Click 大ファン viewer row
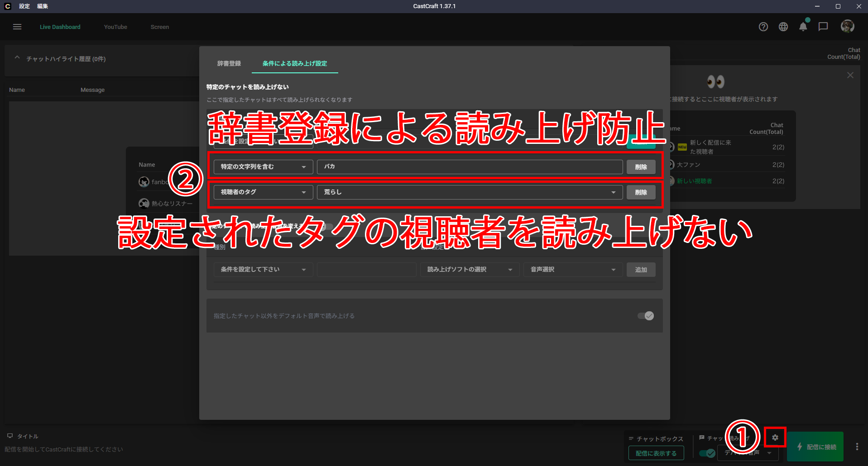Image resolution: width=868 pixels, height=466 pixels. click(x=727, y=165)
